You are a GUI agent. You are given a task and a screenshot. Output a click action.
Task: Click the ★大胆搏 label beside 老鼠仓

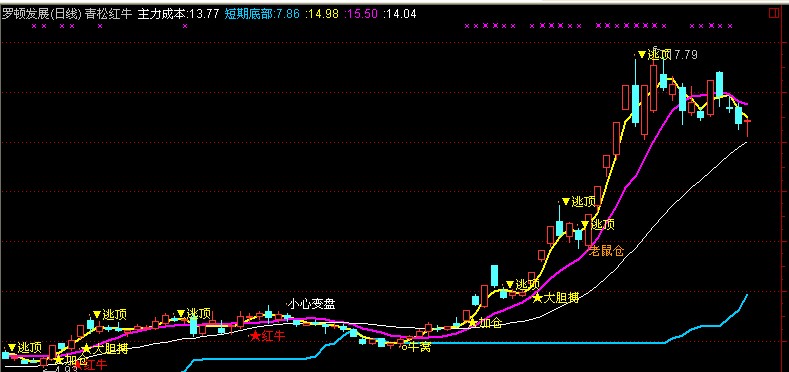click(556, 297)
